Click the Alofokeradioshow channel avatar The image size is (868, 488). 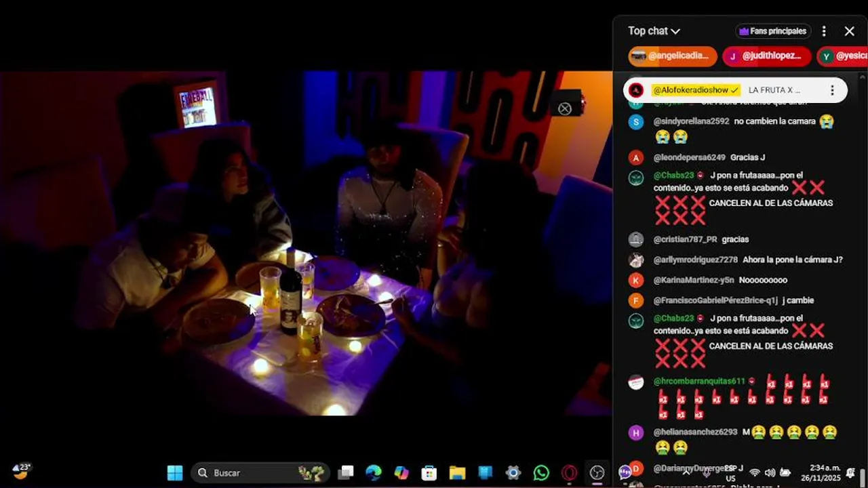tap(636, 90)
